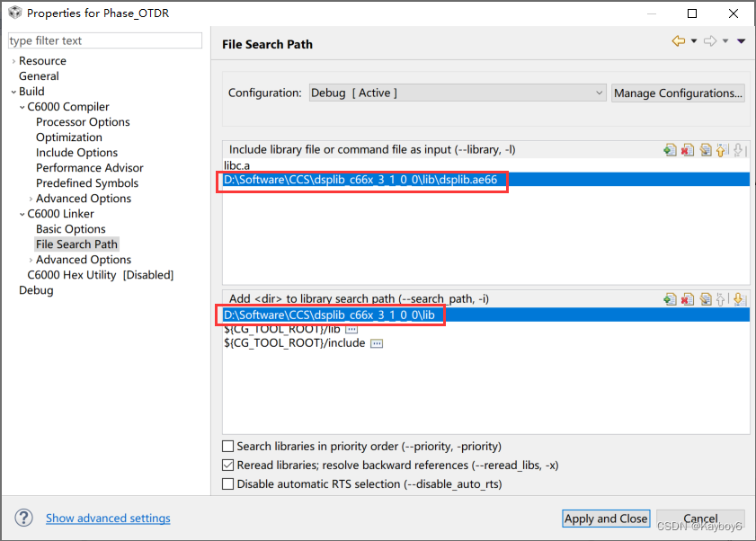Expand the Resource tree node
Viewport: 756px width, 541px height.
click(x=13, y=61)
